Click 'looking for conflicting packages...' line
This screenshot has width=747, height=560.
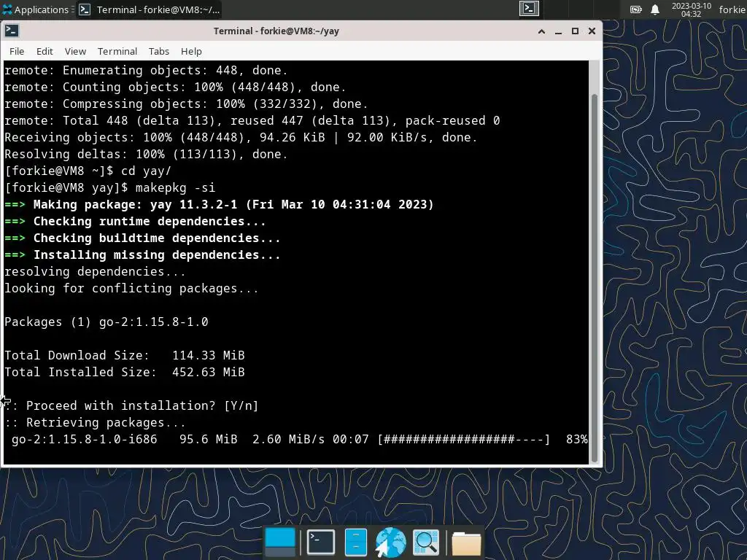tap(131, 289)
